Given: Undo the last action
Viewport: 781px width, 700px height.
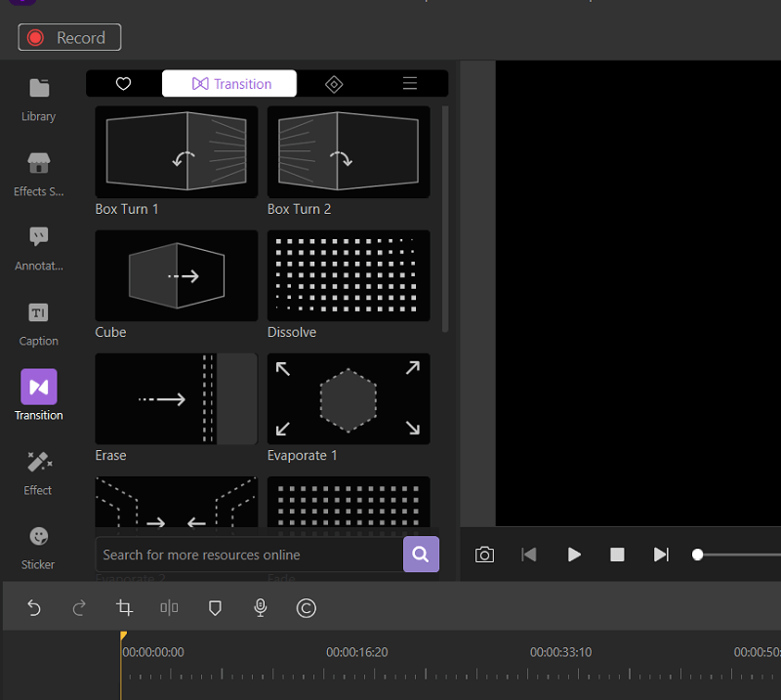Looking at the screenshot, I should click(x=34, y=608).
